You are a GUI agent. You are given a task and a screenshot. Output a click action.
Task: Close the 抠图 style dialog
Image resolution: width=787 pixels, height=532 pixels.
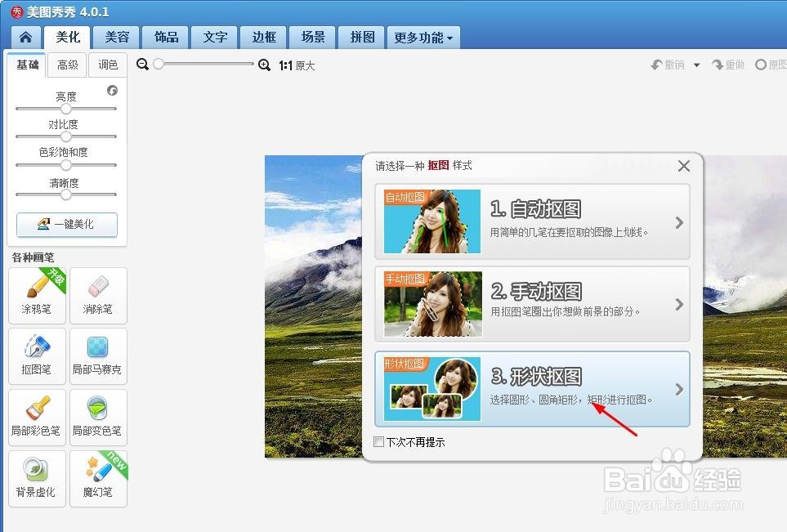(x=683, y=166)
